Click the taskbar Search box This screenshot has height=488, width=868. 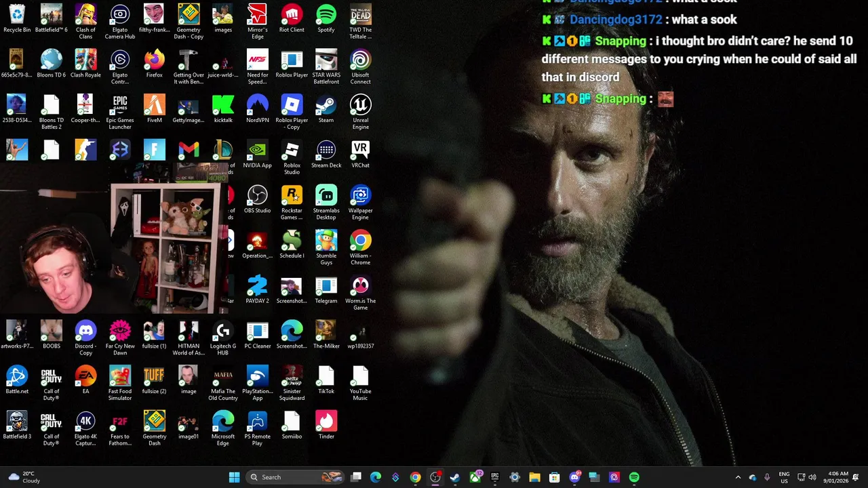coord(296,477)
